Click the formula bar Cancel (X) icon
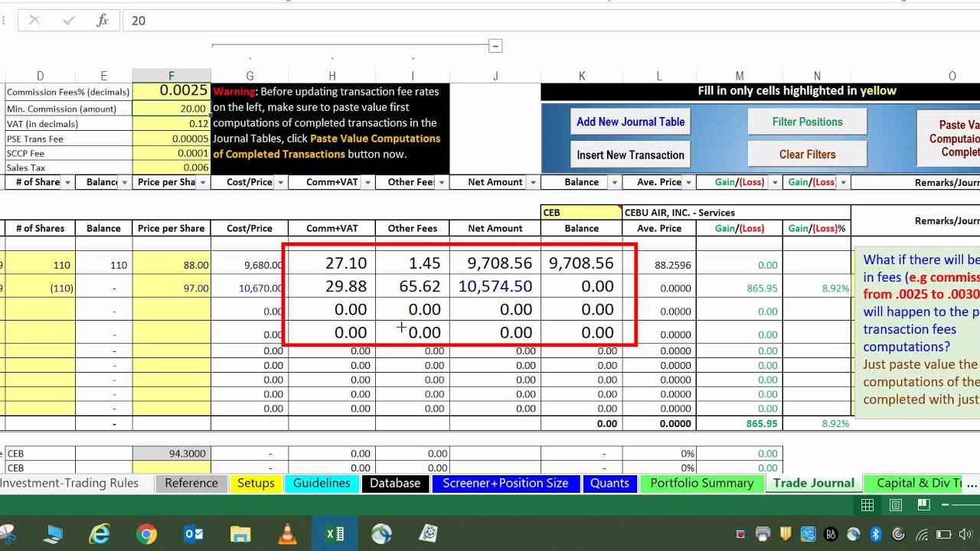980x551 pixels. 34,21
